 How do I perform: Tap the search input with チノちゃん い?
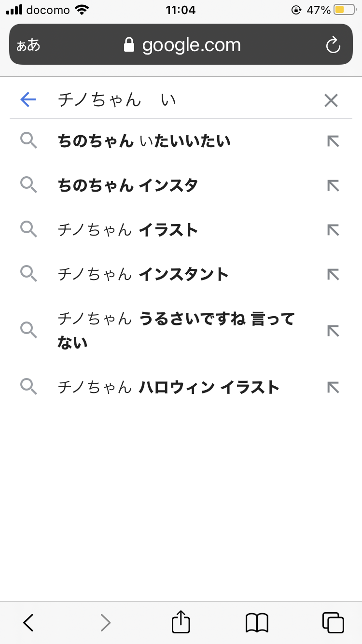pyautogui.click(x=183, y=100)
